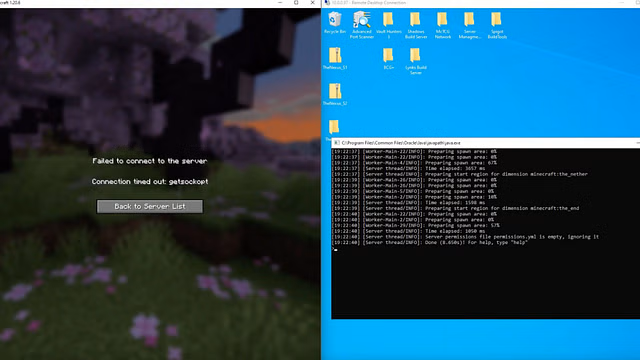Viewport: 640px width, 360px height.
Task: Open the Remote Desktop Connection window icon
Action: click(x=327, y=3)
